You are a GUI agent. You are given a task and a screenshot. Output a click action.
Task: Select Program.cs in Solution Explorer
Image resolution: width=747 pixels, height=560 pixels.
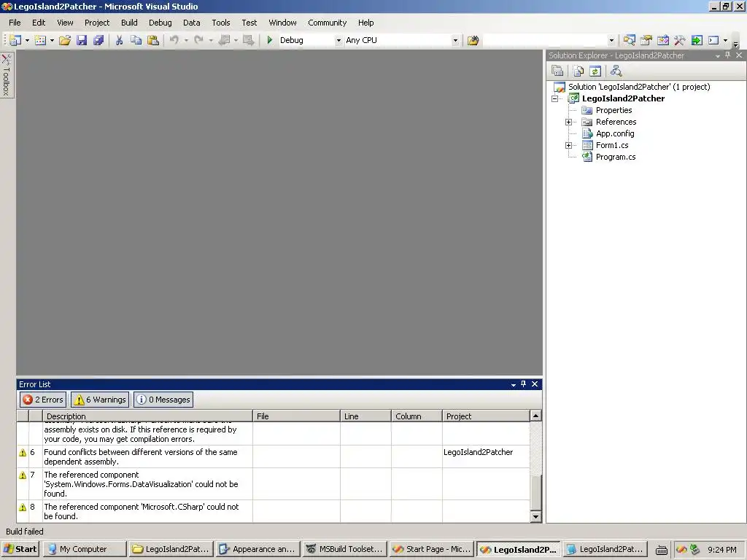[x=616, y=157]
